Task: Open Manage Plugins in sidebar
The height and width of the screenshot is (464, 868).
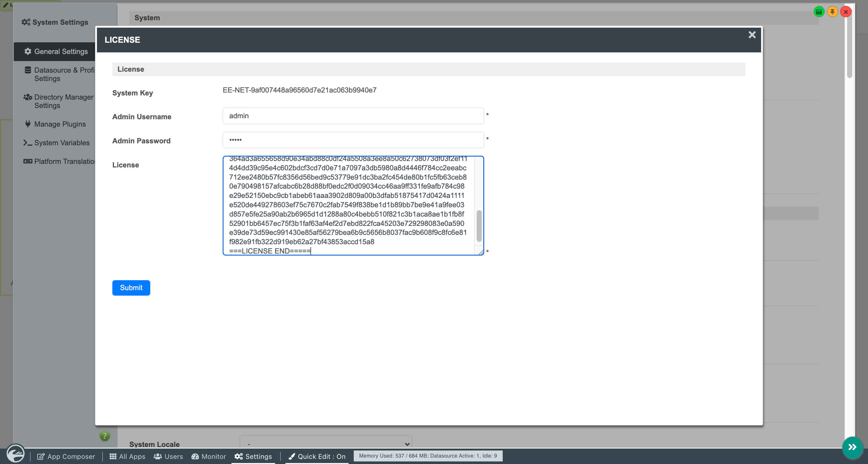Action: tap(55, 124)
